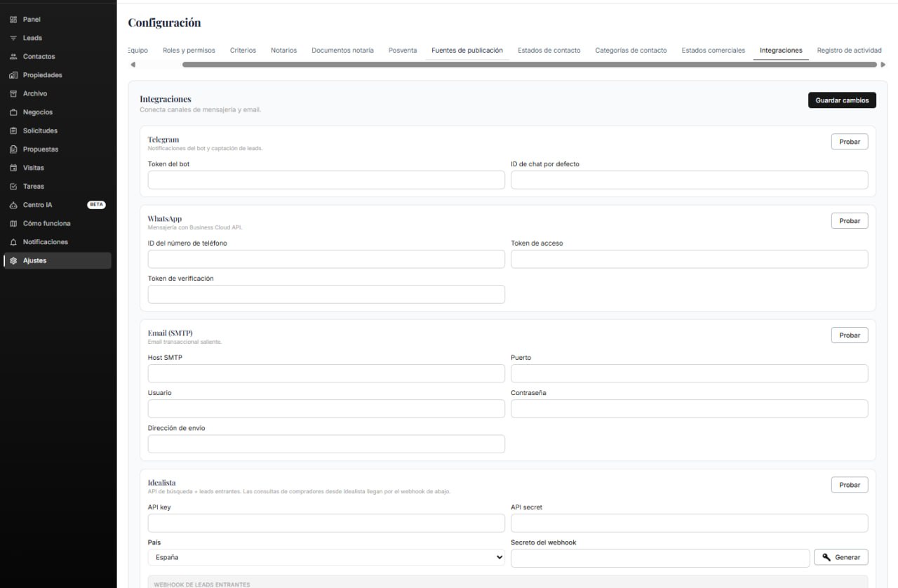Click the Negocios briefcase icon
This screenshot has width=898, height=588.
tap(13, 112)
